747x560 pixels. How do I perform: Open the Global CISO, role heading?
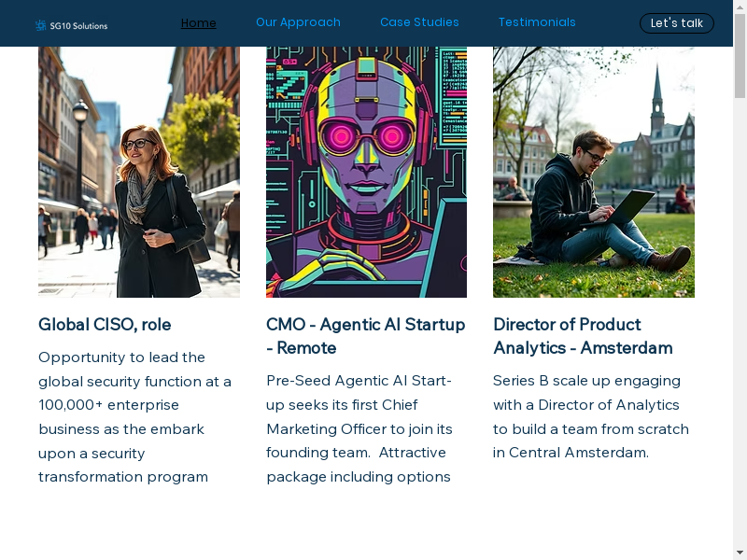(x=105, y=325)
